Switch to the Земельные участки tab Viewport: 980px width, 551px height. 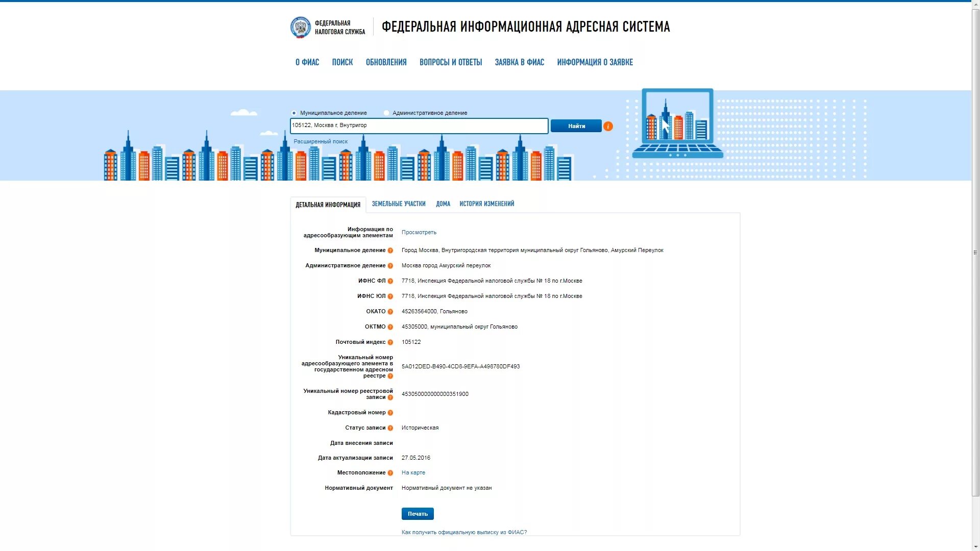(x=399, y=204)
